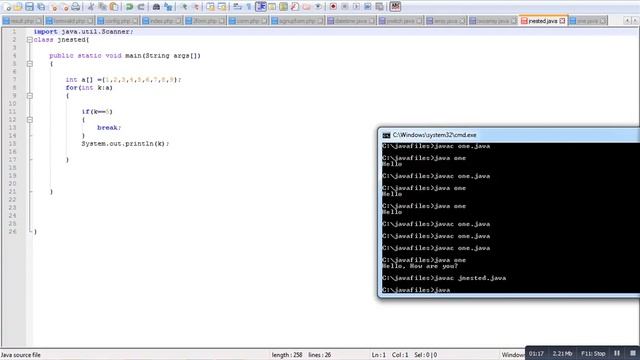Image resolution: width=640 pixels, height=360 pixels.
Task: Click 'Ln : 1' in the status bar
Action: tap(378, 355)
